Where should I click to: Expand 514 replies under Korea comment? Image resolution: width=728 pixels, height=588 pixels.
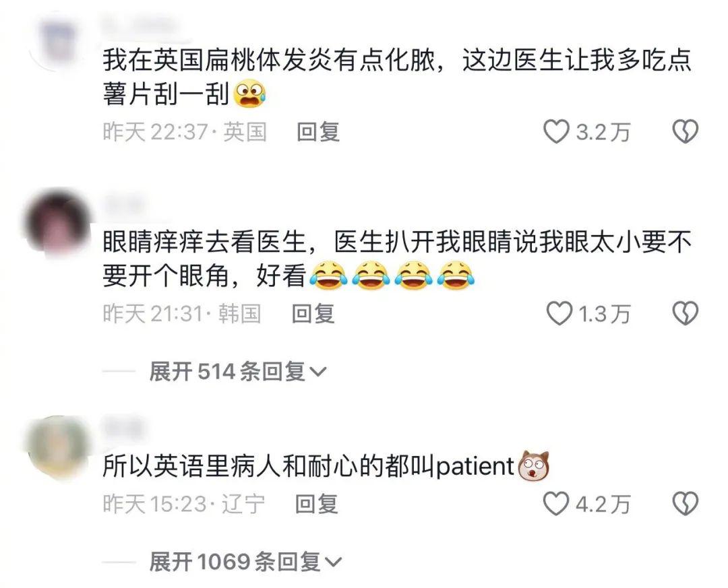(238, 372)
